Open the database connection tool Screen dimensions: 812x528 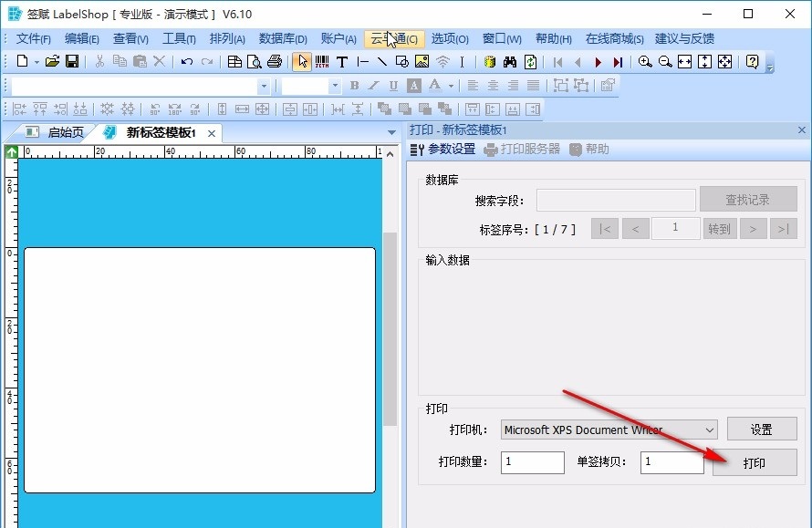click(x=488, y=61)
